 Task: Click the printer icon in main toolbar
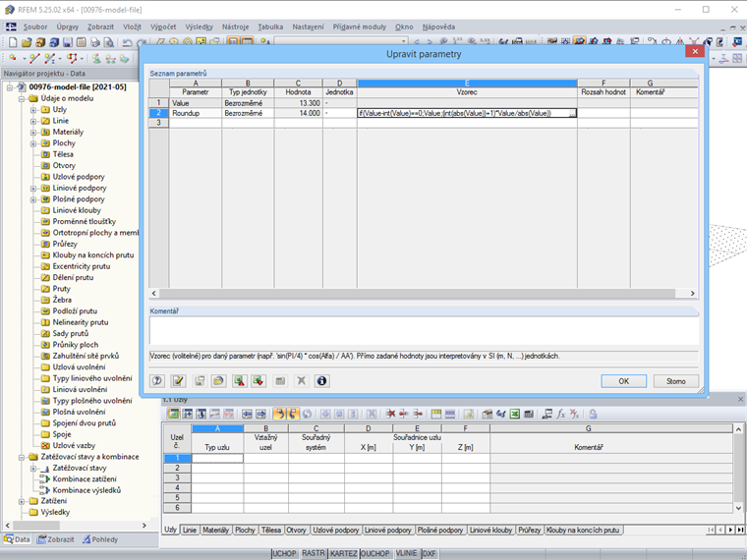(94, 42)
